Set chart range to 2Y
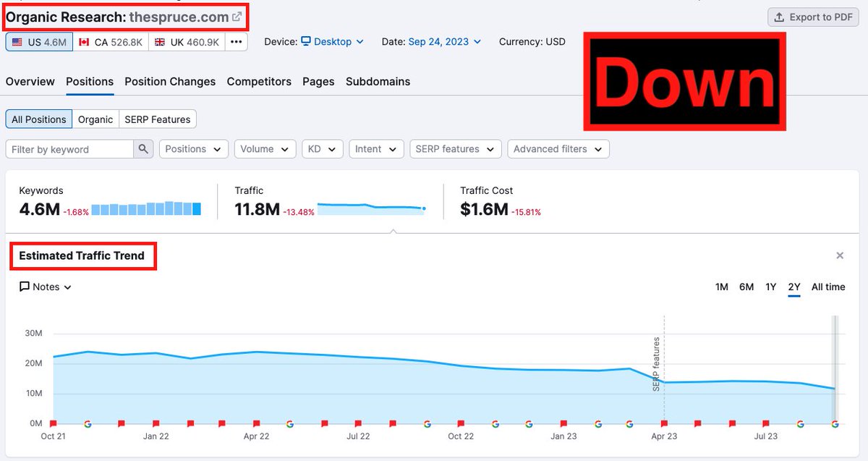868x461 pixels. [794, 287]
